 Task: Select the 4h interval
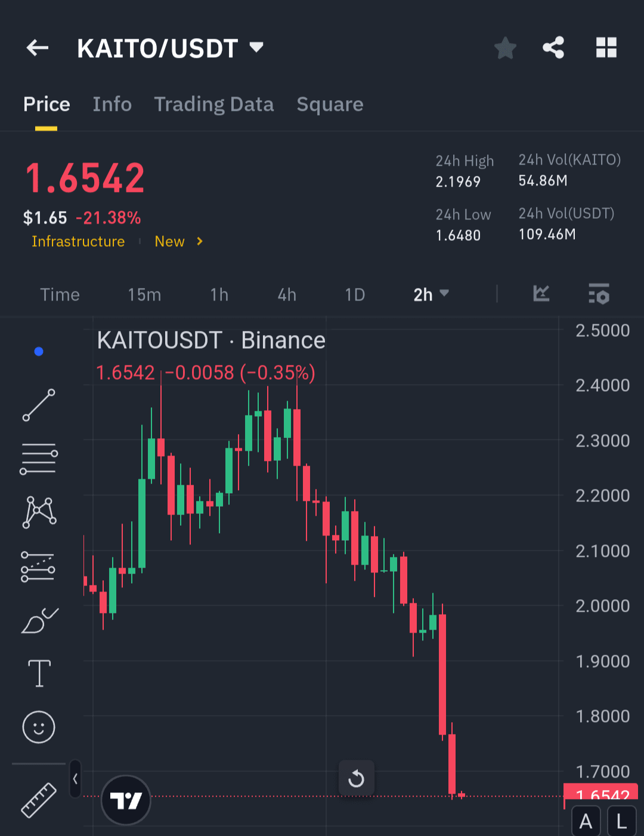point(287,295)
